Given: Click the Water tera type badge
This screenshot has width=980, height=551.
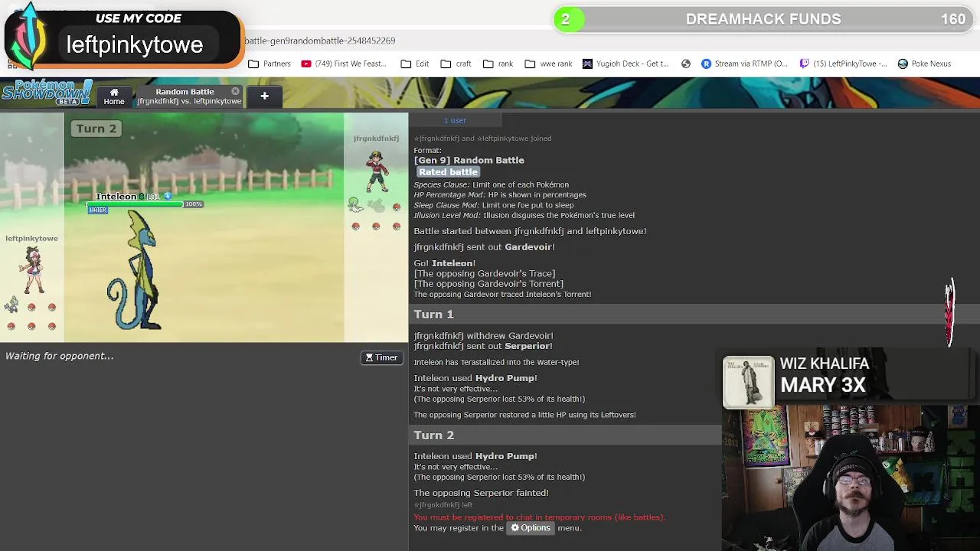Looking at the screenshot, I should [98, 210].
